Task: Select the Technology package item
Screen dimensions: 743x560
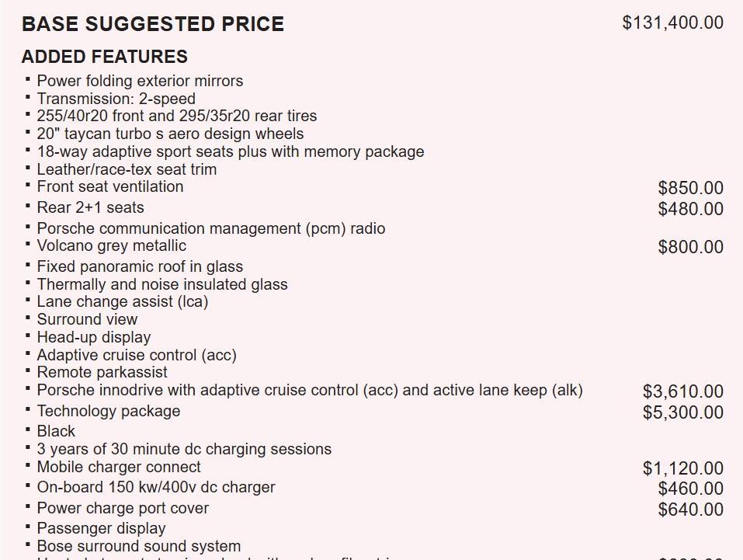Action: pyautogui.click(x=108, y=411)
